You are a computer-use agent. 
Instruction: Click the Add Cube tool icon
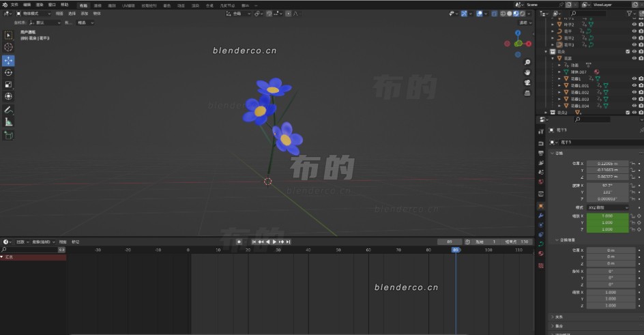(x=8, y=135)
